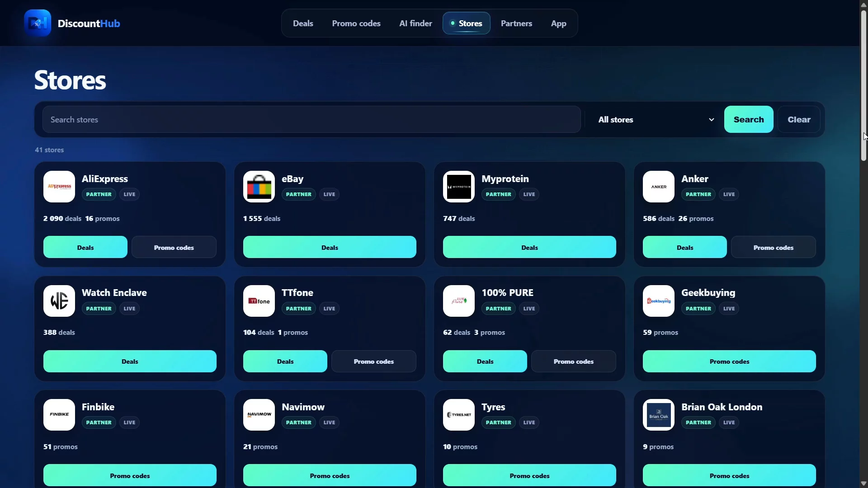View Promo codes for Anker

coord(773,248)
